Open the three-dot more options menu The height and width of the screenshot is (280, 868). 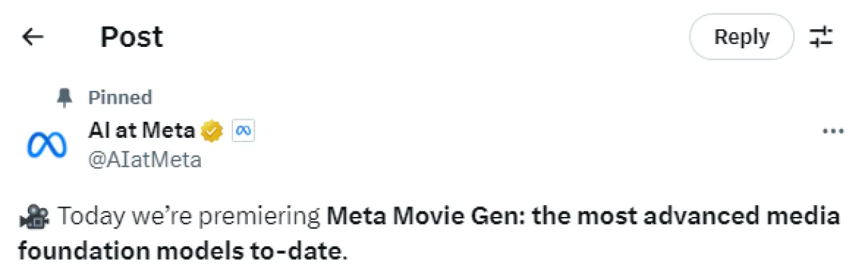832,132
